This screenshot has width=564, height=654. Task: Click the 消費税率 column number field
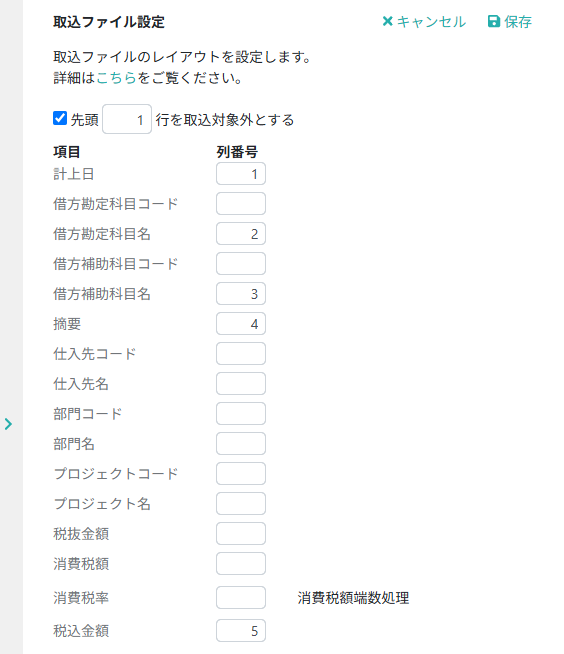point(241,598)
